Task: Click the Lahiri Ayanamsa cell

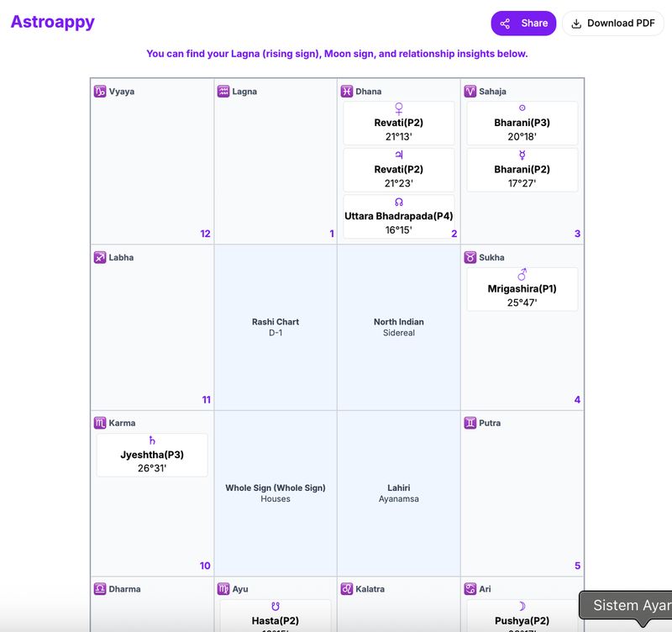Action: 398,493
